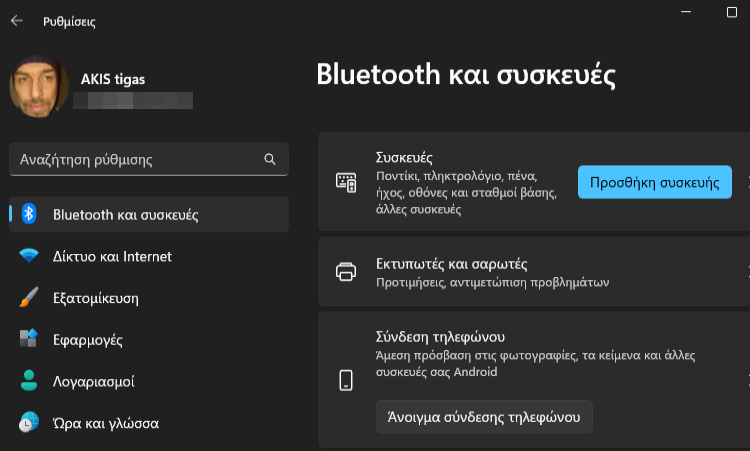The image size is (750, 451).
Task: Select the Bluetooth icon in the sidebar
Action: coord(29,214)
